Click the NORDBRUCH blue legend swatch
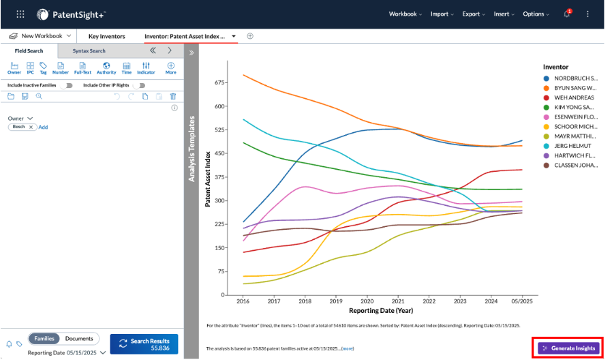The height and width of the screenshot is (364, 612). tap(547, 78)
